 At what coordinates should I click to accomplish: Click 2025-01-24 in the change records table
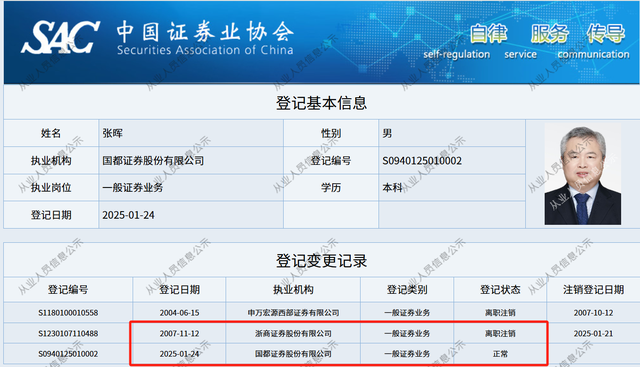click(x=179, y=354)
